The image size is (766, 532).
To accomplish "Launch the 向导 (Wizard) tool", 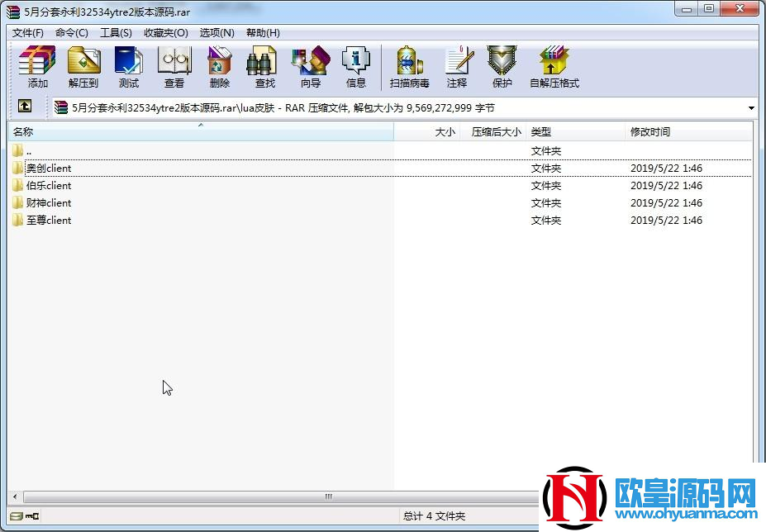I will pyautogui.click(x=311, y=66).
